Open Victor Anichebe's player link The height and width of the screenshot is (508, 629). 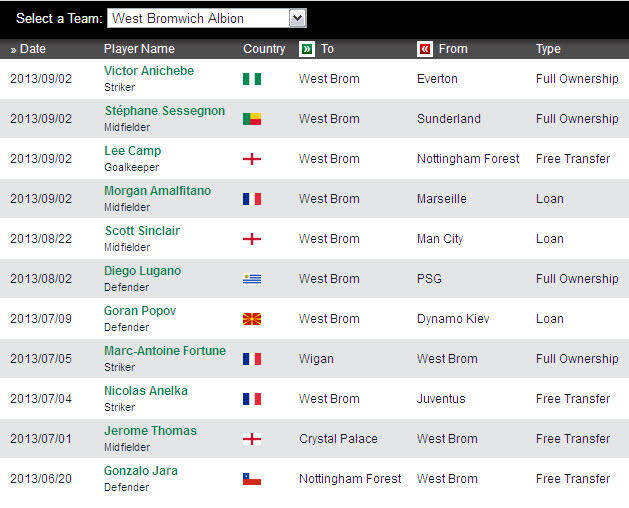149,71
